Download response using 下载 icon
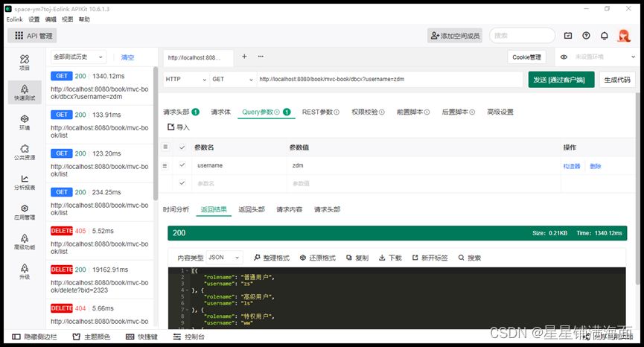The width and height of the screenshot is (644, 347). [x=390, y=258]
